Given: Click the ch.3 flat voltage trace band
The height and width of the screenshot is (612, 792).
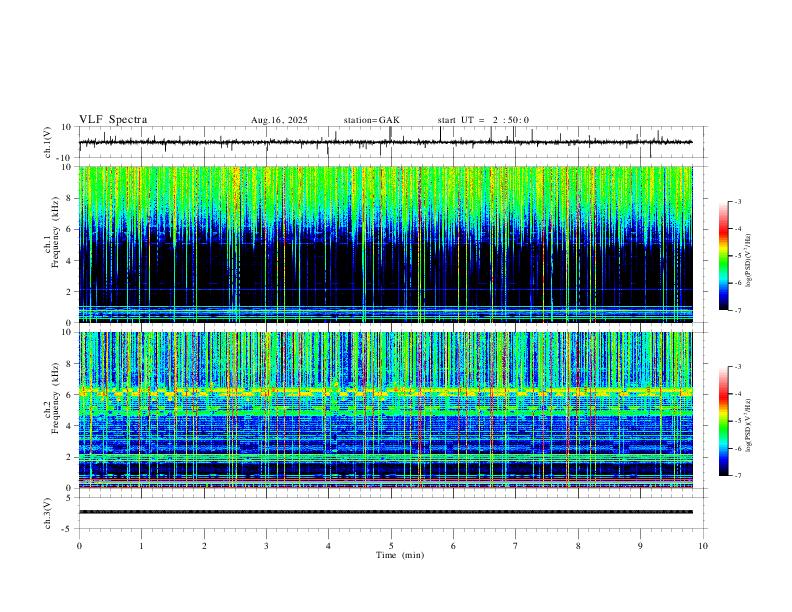Looking at the screenshot, I should click(x=385, y=512).
